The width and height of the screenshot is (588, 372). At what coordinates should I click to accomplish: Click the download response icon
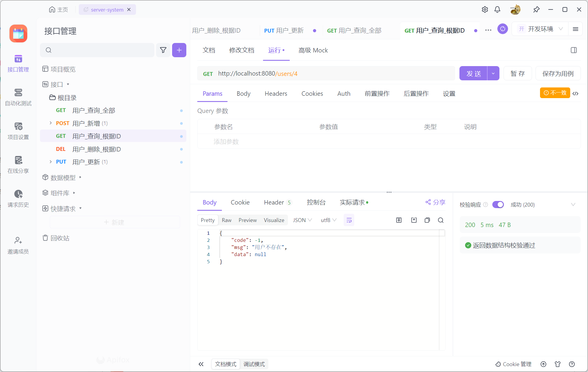click(414, 220)
